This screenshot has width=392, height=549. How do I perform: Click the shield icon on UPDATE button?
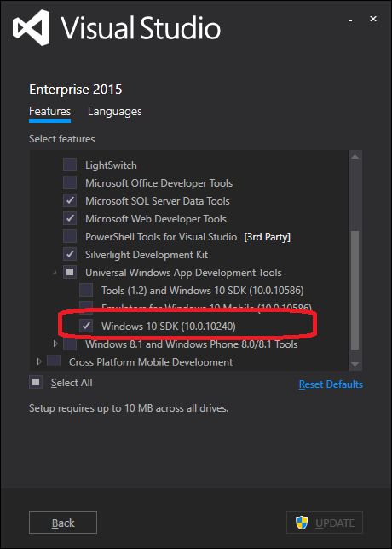click(x=302, y=523)
